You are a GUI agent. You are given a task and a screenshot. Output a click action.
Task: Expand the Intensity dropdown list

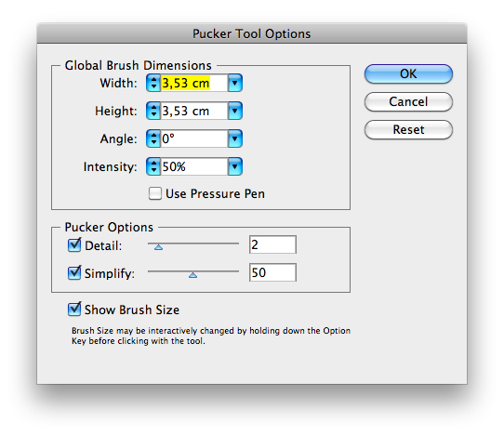[235, 166]
